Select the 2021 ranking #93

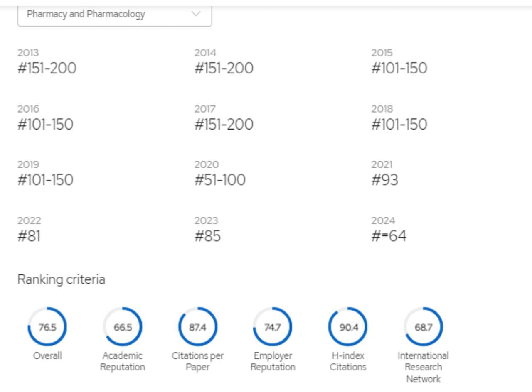tap(384, 180)
